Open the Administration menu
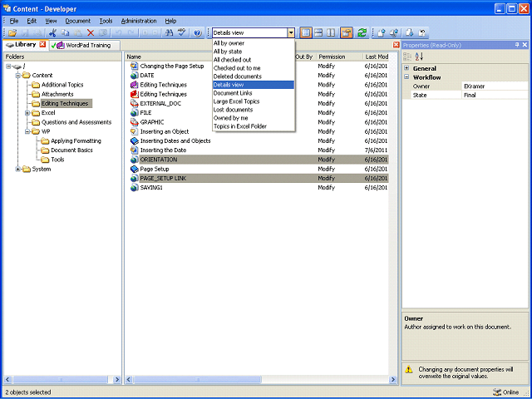 (x=138, y=20)
